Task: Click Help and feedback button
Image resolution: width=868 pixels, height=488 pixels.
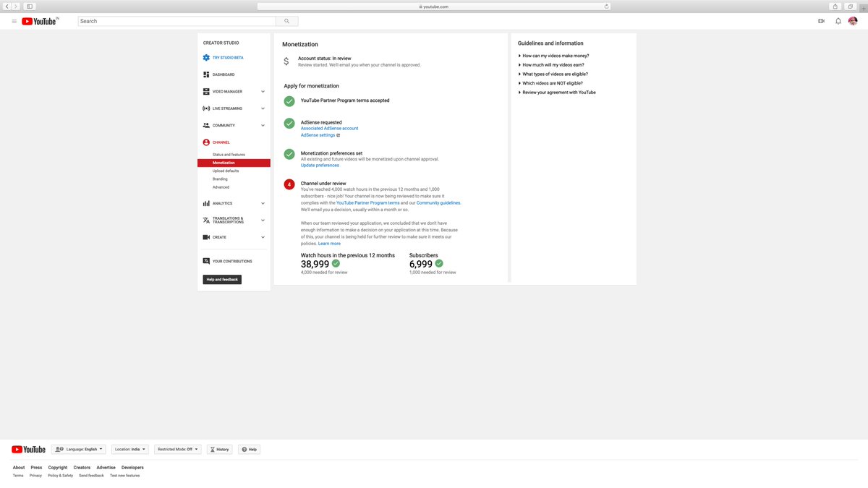Action: pyautogui.click(x=222, y=279)
